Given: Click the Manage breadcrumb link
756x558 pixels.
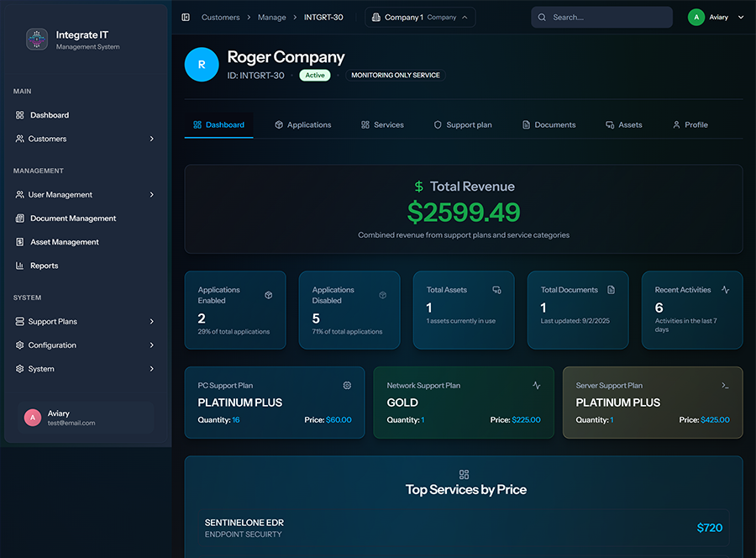Looking at the screenshot, I should tap(271, 18).
